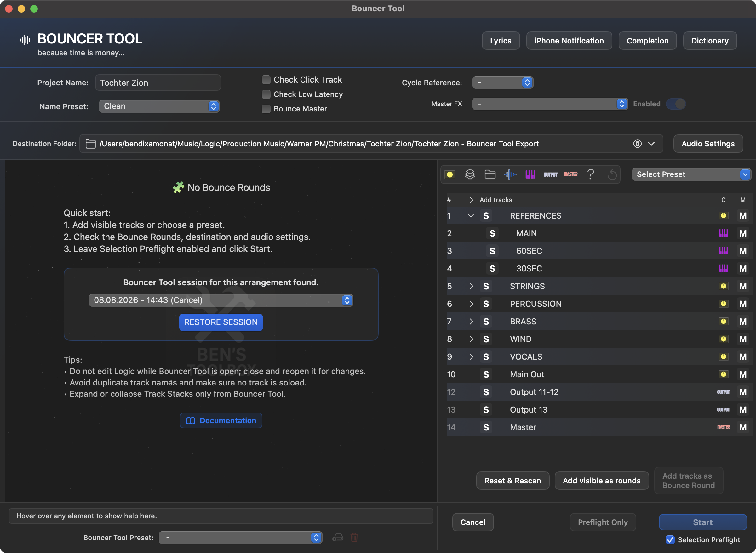Click the yellow knob filter icon in toolbar
Screen dimensions: 756x553
(450, 174)
